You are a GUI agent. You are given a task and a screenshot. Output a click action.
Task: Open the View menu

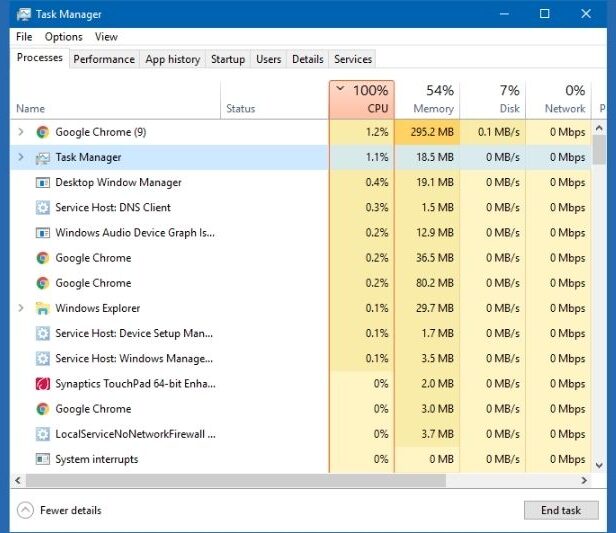tap(106, 37)
